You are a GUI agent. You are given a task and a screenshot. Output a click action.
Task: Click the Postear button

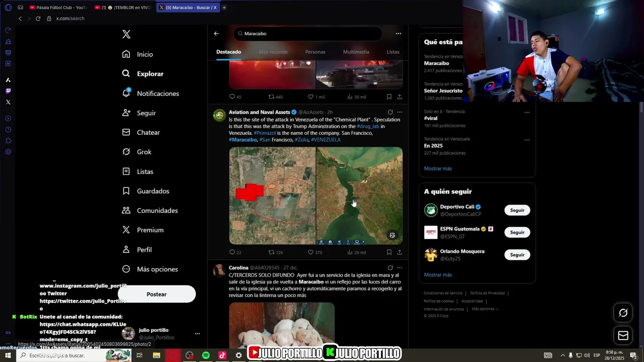156,294
